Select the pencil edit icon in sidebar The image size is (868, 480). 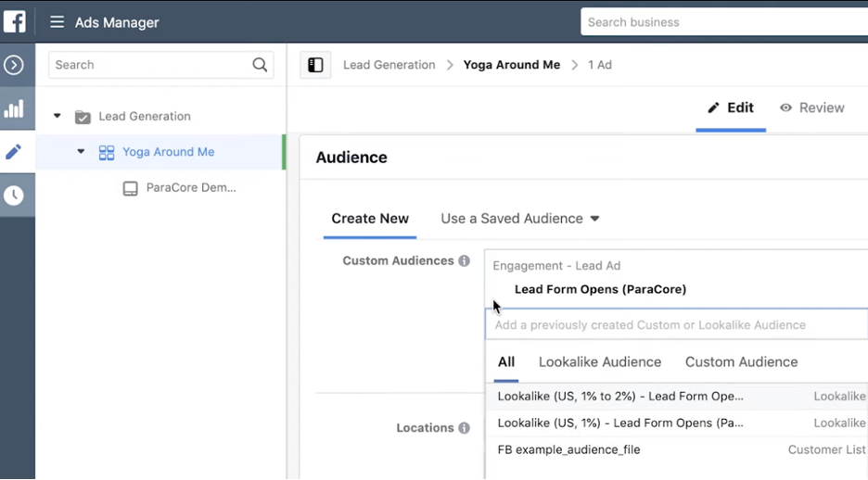tap(13, 152)
